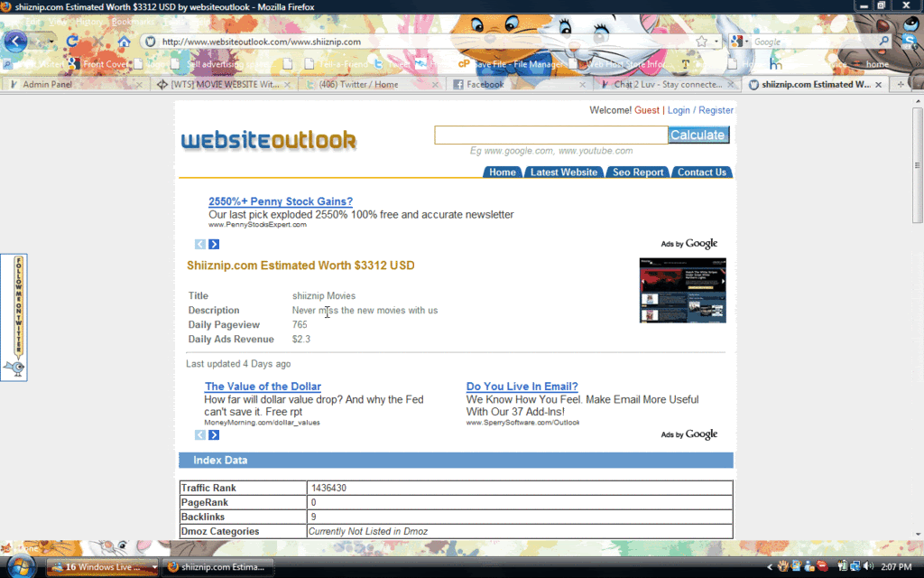924x578 pixels.
Task: Expand the Windows Live taskbar group arrow
Action: 154,567
